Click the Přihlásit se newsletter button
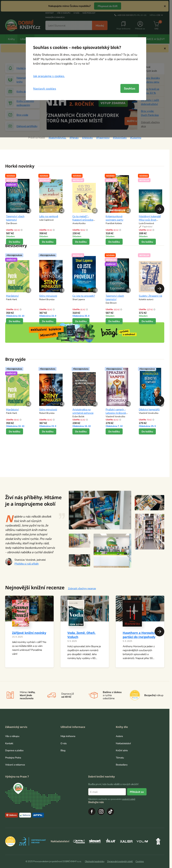Viewport: 172px width, 868px height. click(x=137, y=792)
